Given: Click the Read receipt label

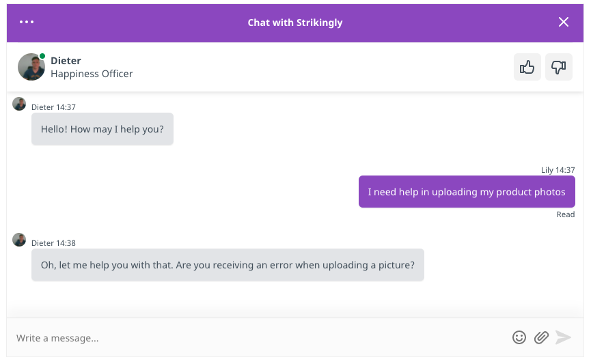Looking at the screenshot, I should 566,214.
